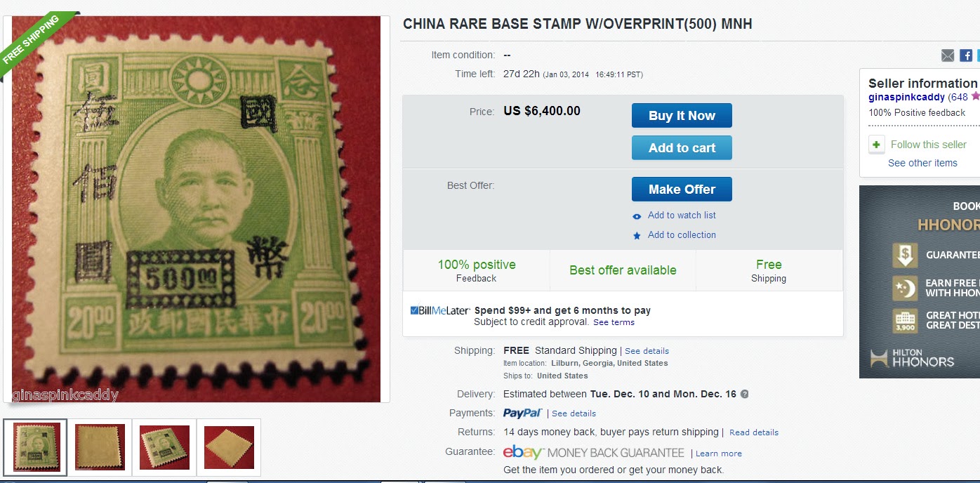The image size is (980, 483).
Task: Click the eye icon beside watch list
Action: pyautogui.click(x=637, y=216)
